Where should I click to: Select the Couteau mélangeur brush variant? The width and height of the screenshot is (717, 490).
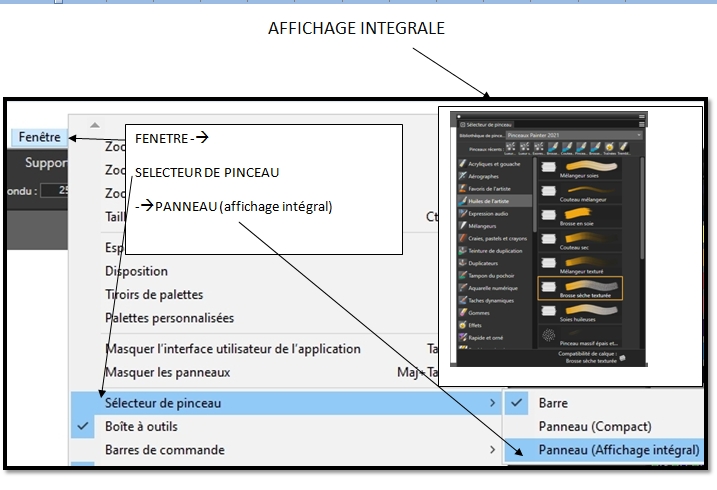point(580,192)
